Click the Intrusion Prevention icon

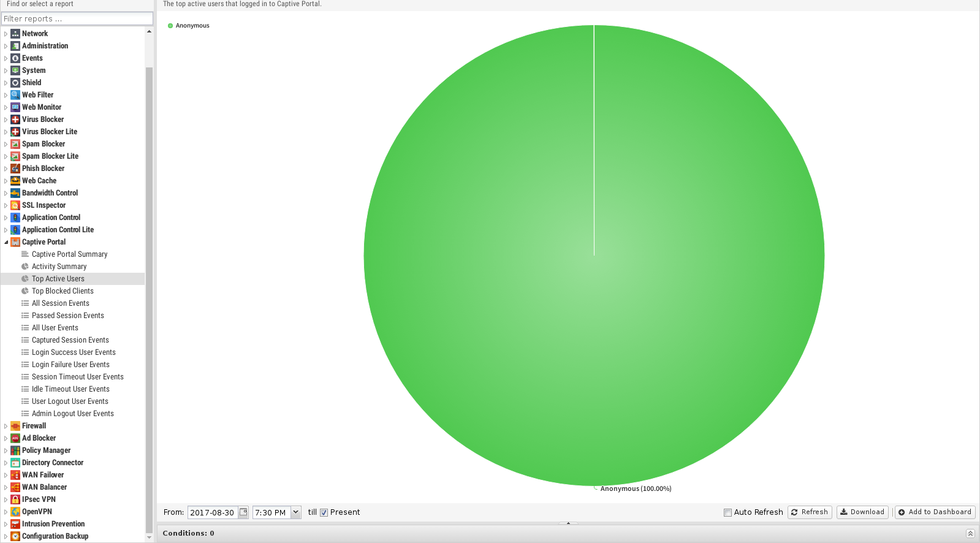click(x=15, y=524)
